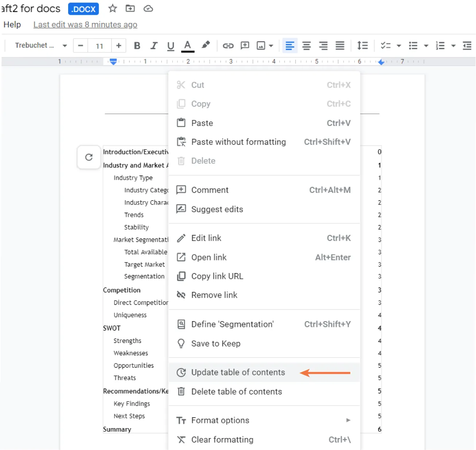Click the text color swatch
476x450 pixels.
click(187, 46)
